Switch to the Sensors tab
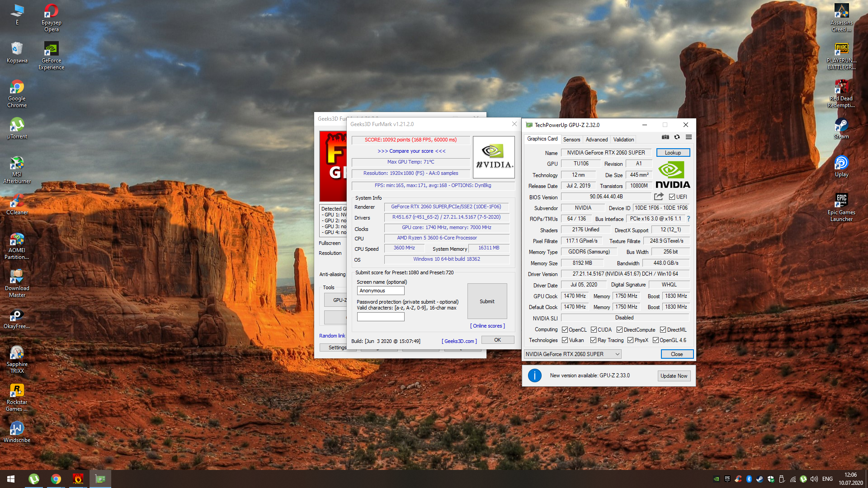Screen dimensions: 868x488 [571, 140]
